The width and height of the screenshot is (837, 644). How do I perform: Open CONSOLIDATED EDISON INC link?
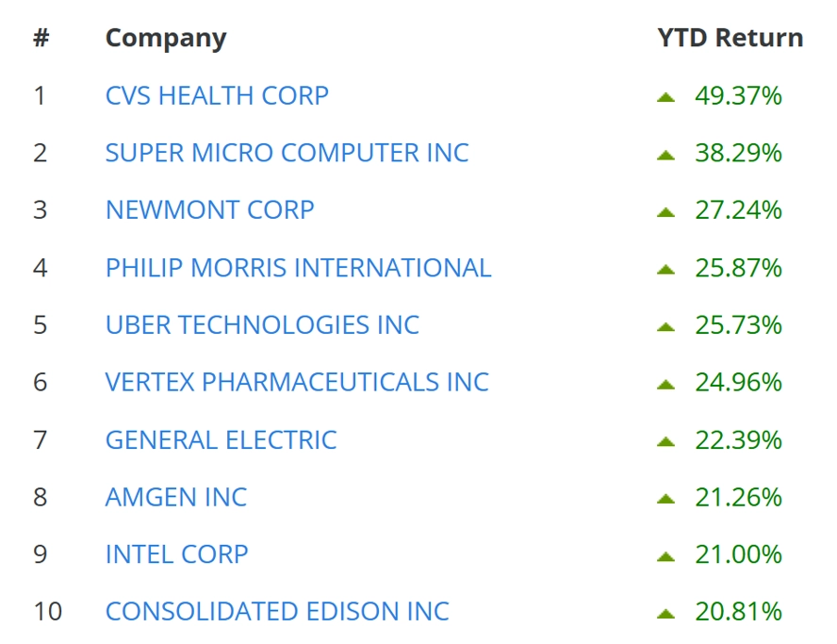point(277,611)
